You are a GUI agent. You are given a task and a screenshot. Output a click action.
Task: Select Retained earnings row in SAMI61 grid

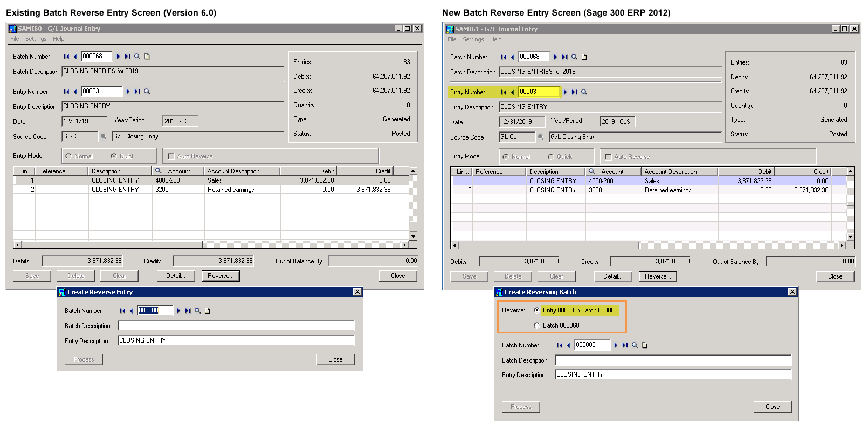649,190
